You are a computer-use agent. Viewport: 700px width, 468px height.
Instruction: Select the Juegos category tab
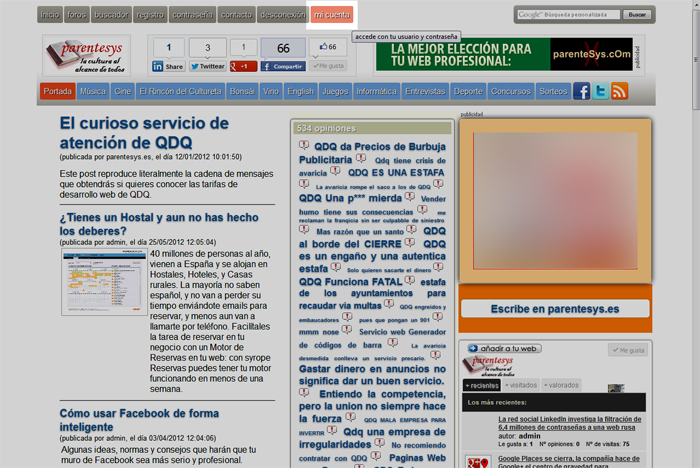[335, 91]
